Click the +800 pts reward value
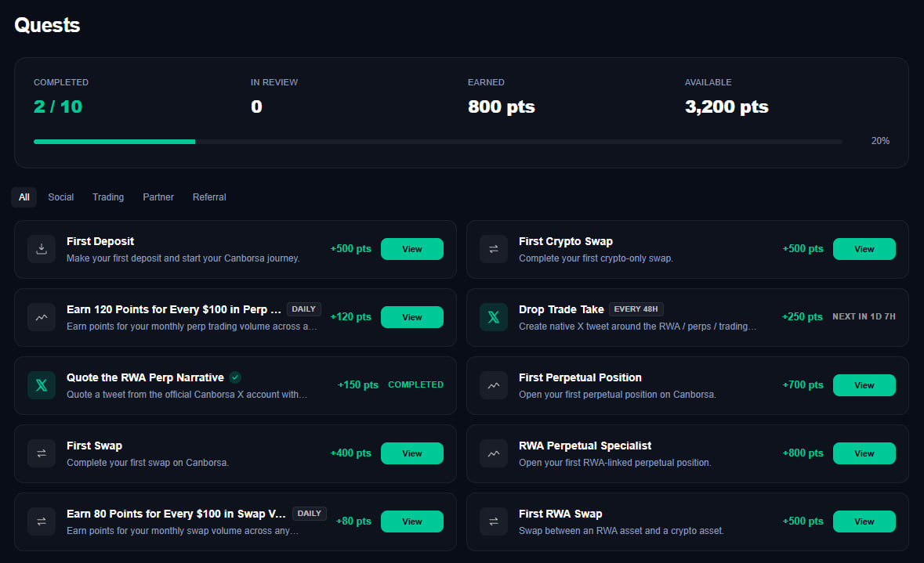This screenshot has height=563, width=924. pyautogui.click(x=803, y=453)
